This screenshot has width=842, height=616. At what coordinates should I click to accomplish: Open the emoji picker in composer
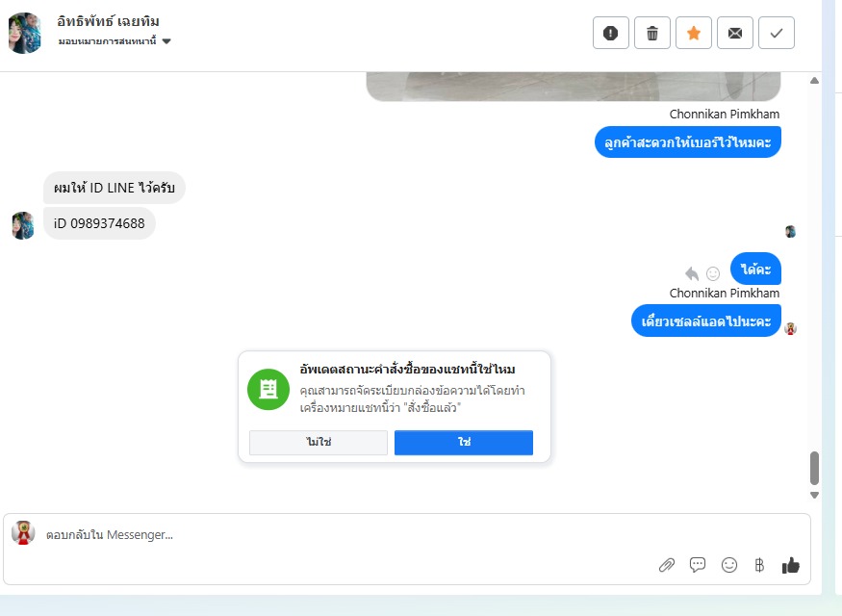(728, 565)
